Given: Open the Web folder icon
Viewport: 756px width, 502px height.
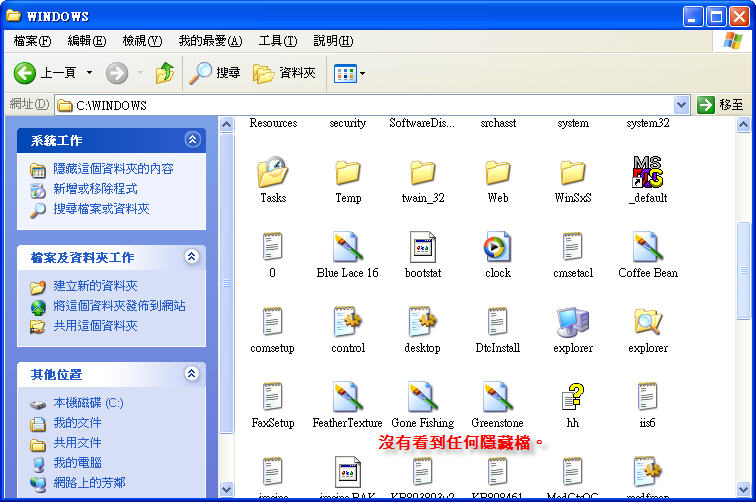Looking at the screenshot, I should (x=498, y=173).
